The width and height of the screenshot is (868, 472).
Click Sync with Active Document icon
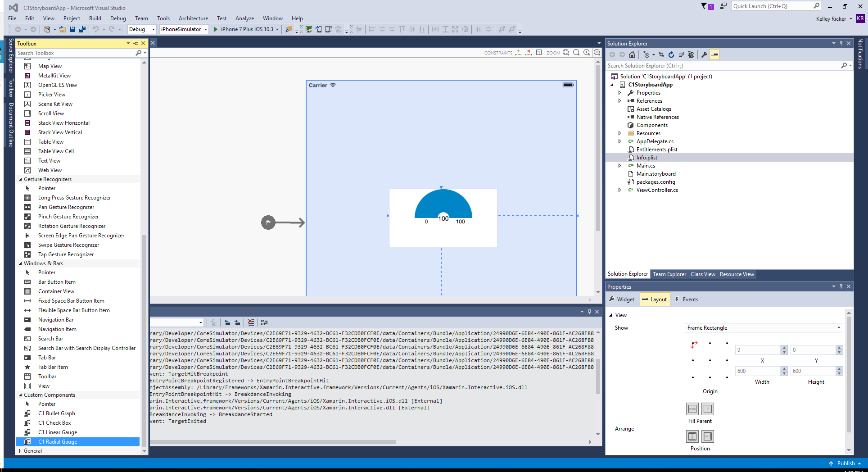[661, 54]
